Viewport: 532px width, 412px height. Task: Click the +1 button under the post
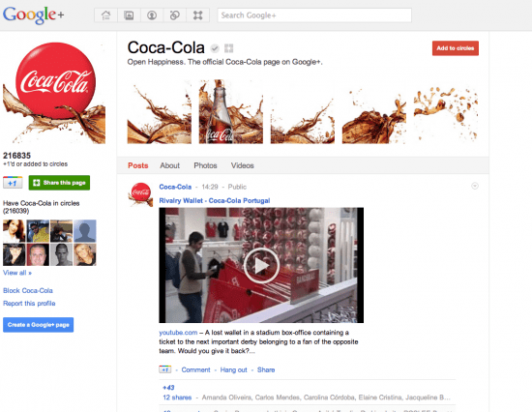(164, 369)
